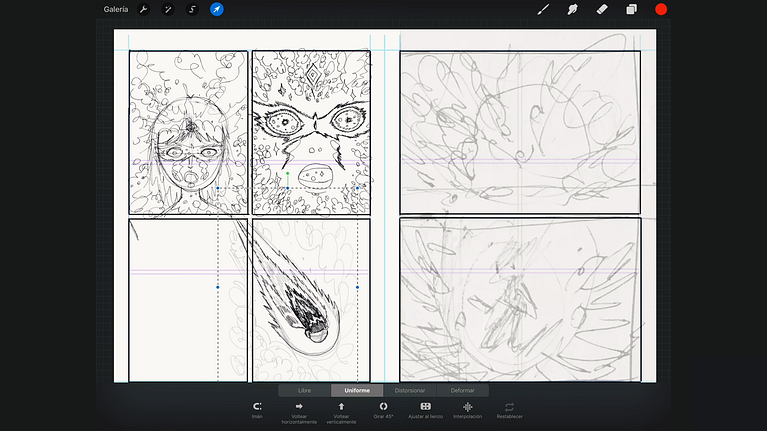Activate the Selection tool

(192, 10)
